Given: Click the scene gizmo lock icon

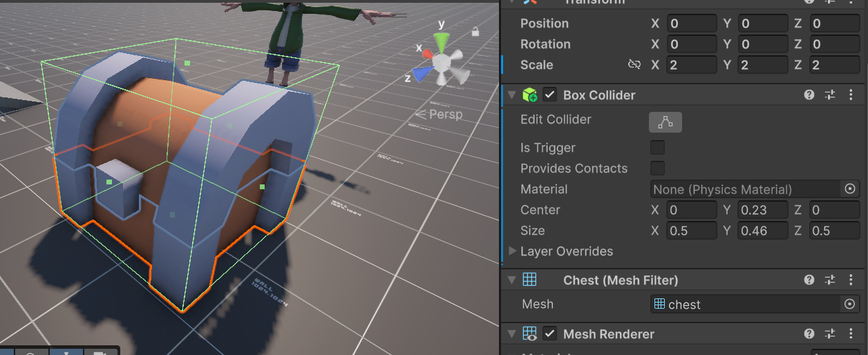Looking at the screenshot, I should click(x=475, y=31).
